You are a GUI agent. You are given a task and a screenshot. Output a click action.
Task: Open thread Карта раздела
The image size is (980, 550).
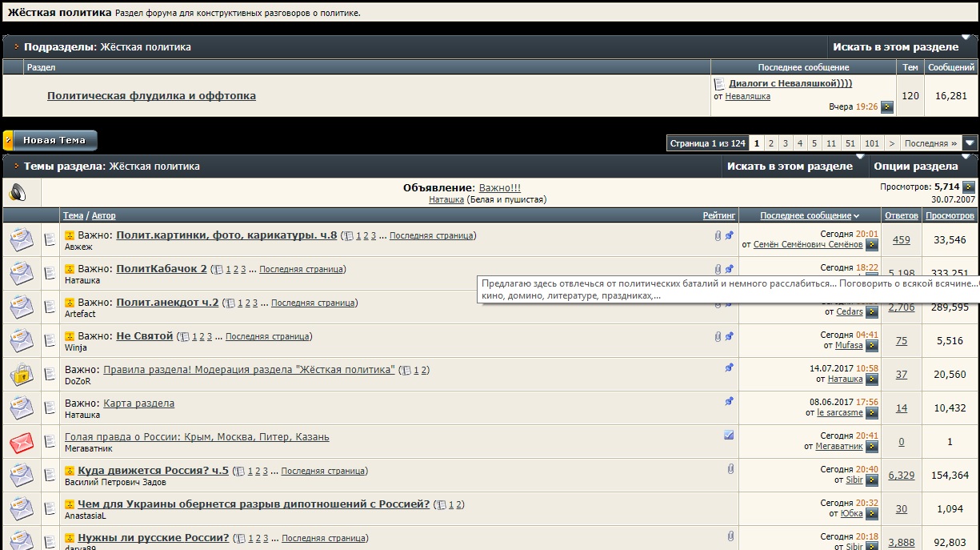(x=138, y=403)
